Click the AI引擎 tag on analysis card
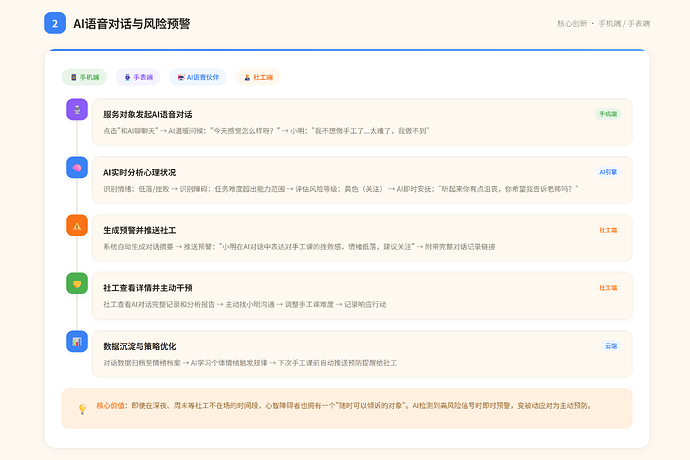690x460 pixels. pos(608,172)
